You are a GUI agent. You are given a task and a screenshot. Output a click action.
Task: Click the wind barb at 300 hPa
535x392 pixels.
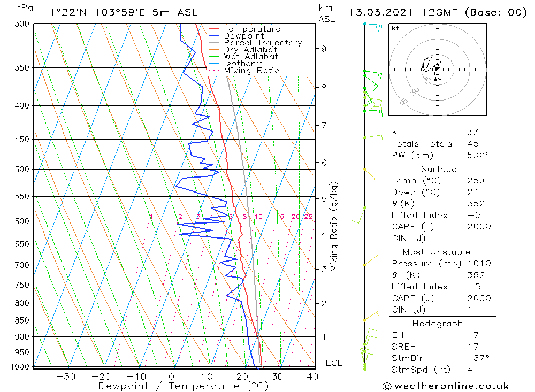coord(373,27)
